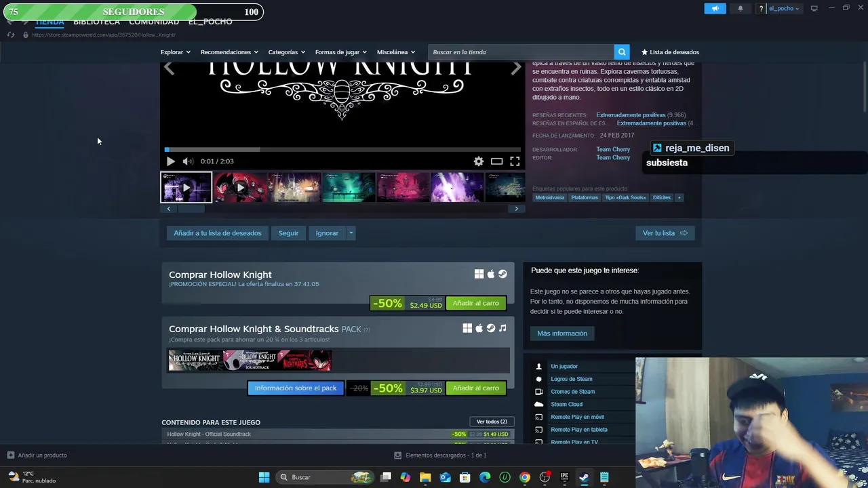This screenshot has height=488, width=868.
Task: Open the el_pocho account dropdown
Action: 785,9
